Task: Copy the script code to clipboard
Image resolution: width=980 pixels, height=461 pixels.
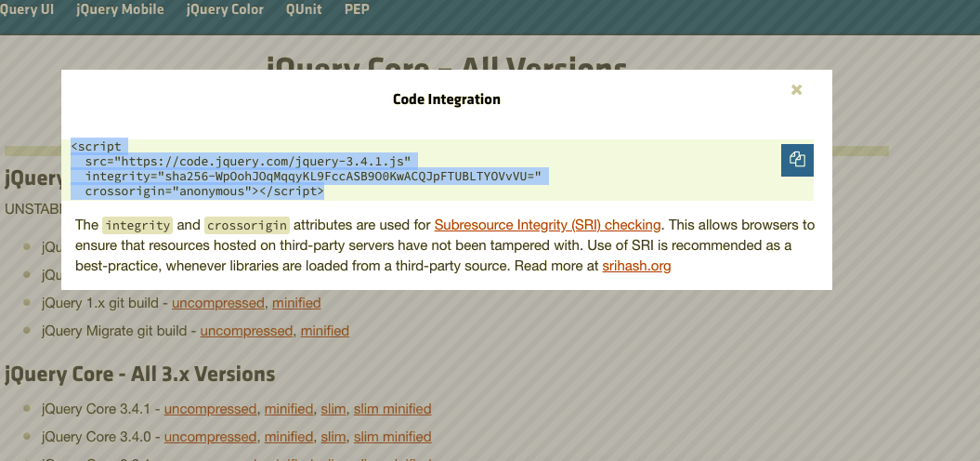Action: pyautogui.click(x=797, y=160)
